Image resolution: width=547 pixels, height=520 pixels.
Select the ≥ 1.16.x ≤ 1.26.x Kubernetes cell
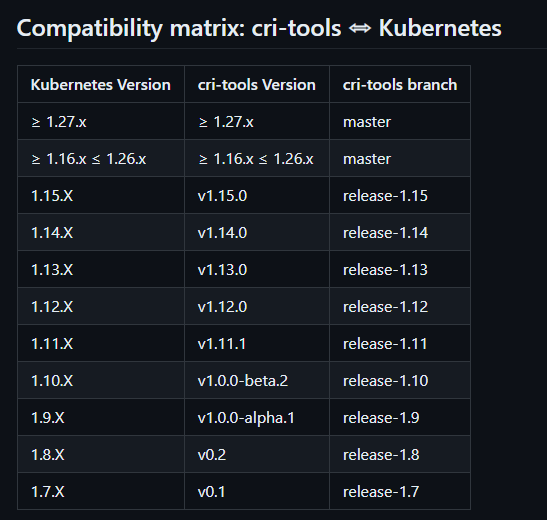(101, 159)
